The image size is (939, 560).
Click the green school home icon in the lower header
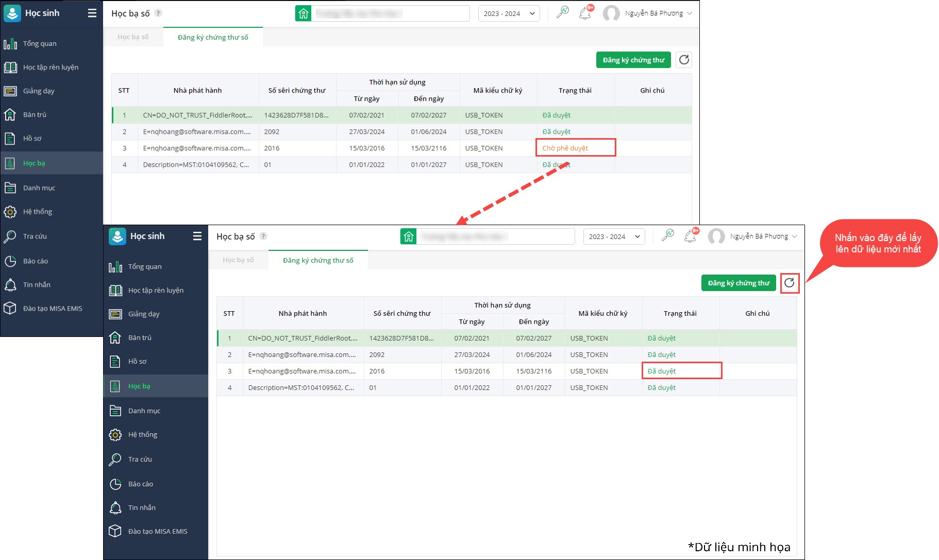click(409, 236)
